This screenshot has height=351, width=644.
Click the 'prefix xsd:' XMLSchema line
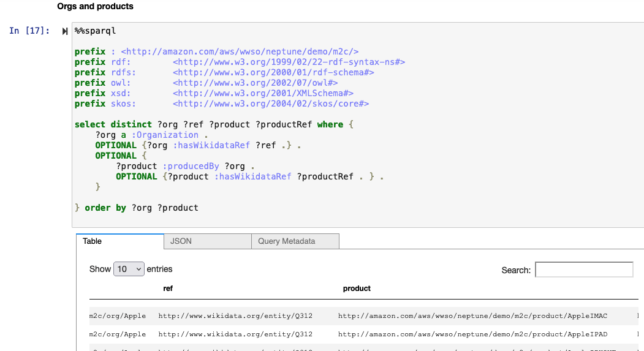point(214,93)
